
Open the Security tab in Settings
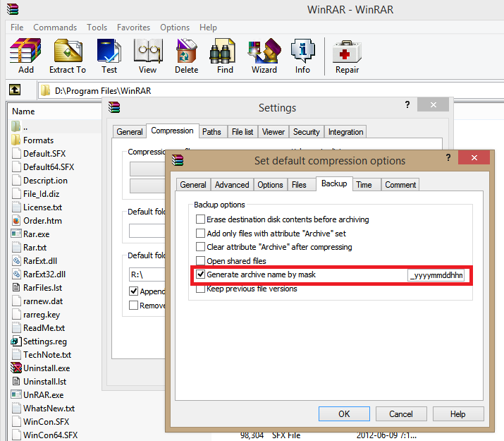[x=307, y=132]
